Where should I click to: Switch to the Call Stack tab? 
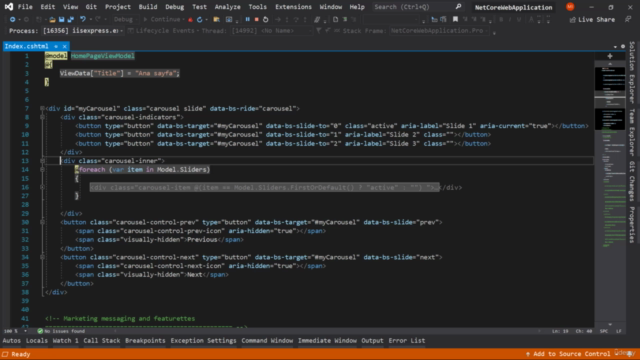[x=102, y=340]
